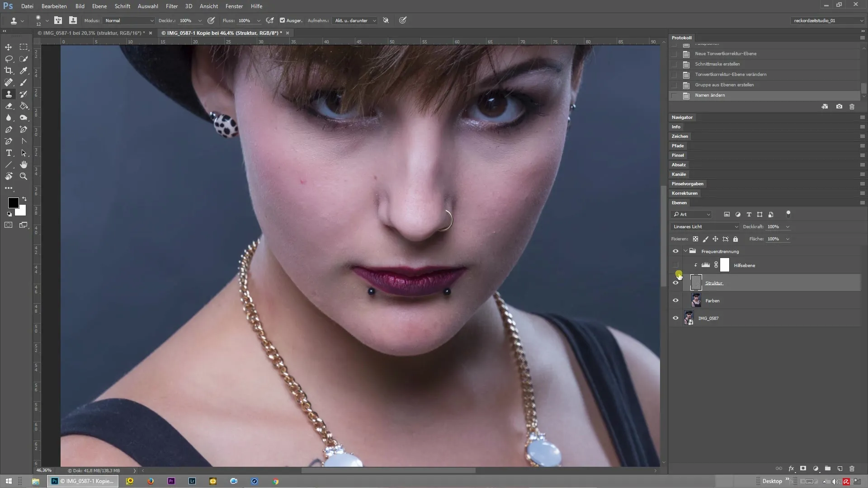Click the horizontal canvas scrollbar
Screen dimensions: 868x488
(388, 470)
